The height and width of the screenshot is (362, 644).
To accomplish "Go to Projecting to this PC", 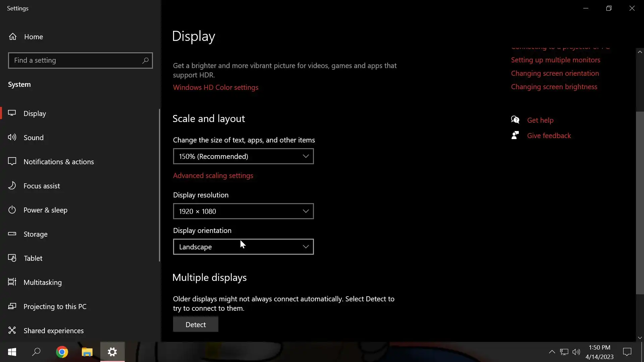I will [x=55, y=306].
